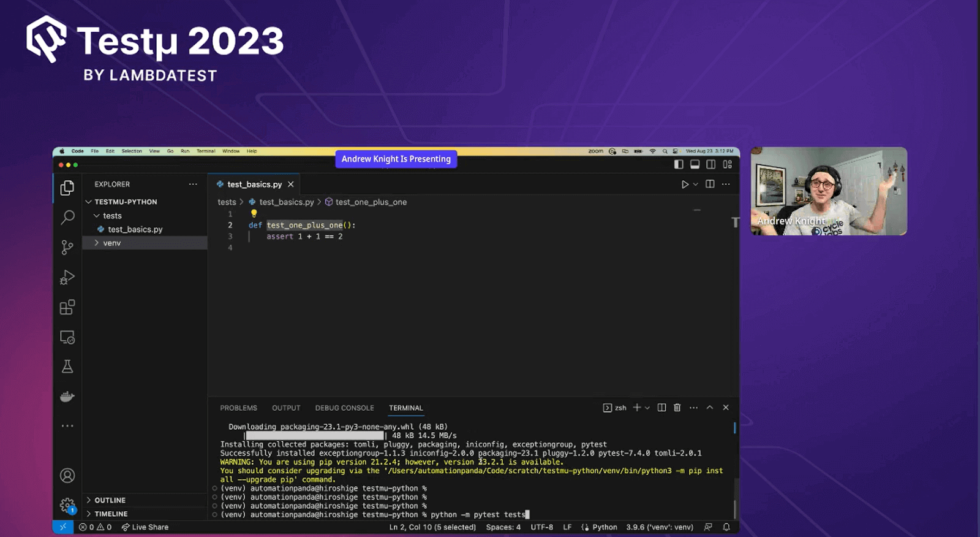This screenshot has height=537, width=980.
Task: Open the Selection menu
Action: (132, 151)
